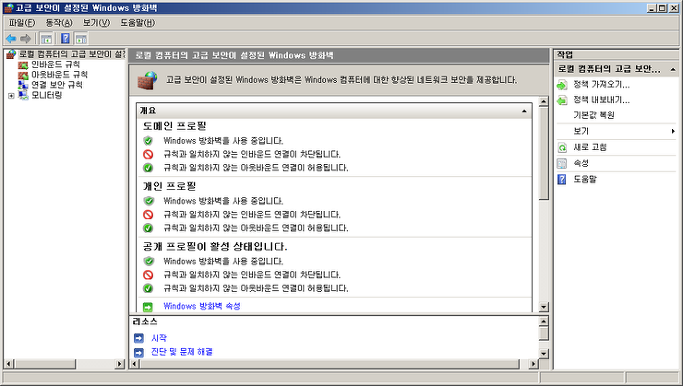
Task: Click the 아웃바운드 규칙 node icon
Action: [x=23, y=75]
